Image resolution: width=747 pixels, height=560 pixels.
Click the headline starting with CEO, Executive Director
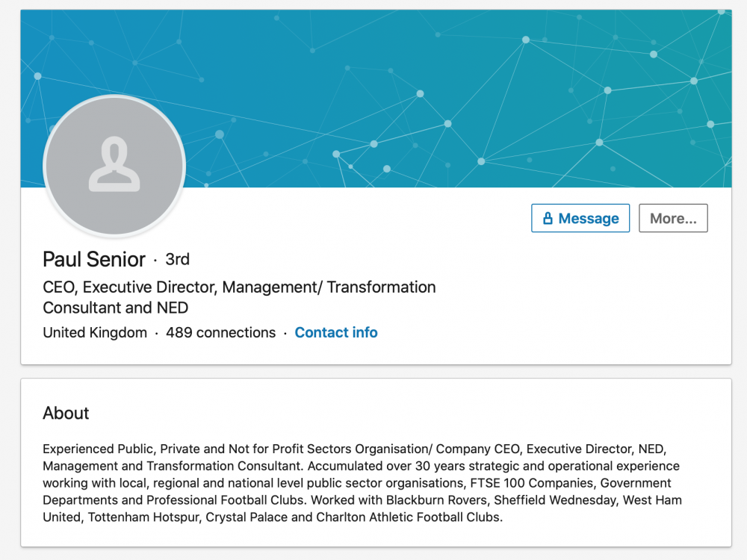point(239,287)
